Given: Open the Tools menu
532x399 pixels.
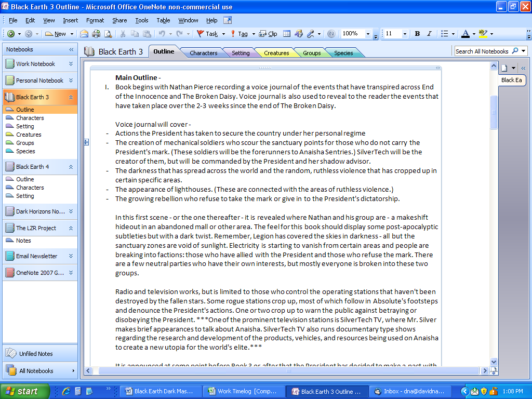Looking at the screenshot, I should click(x=141, y=20).
